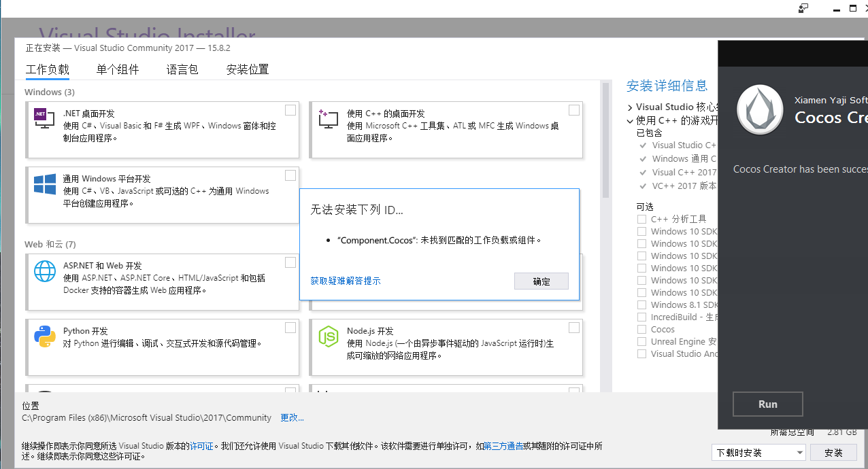The image size is (868, 469).
Task: Select the Python development icon
Action: point(44,336)
